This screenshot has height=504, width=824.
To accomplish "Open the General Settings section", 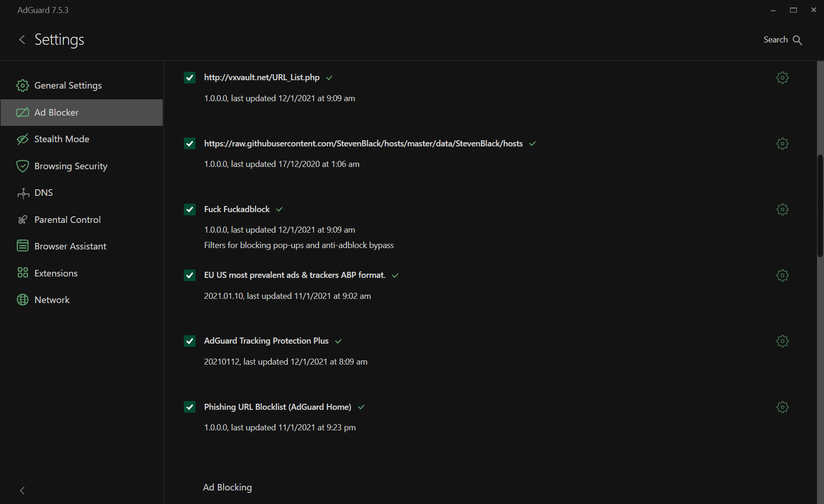I will pyautogui.click(x=68, y=85).
